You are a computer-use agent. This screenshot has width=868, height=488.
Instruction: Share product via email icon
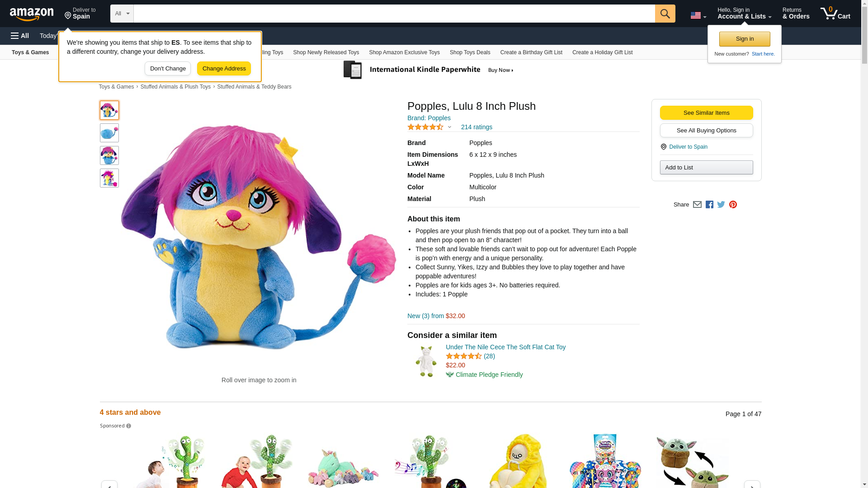click(697, 205)
